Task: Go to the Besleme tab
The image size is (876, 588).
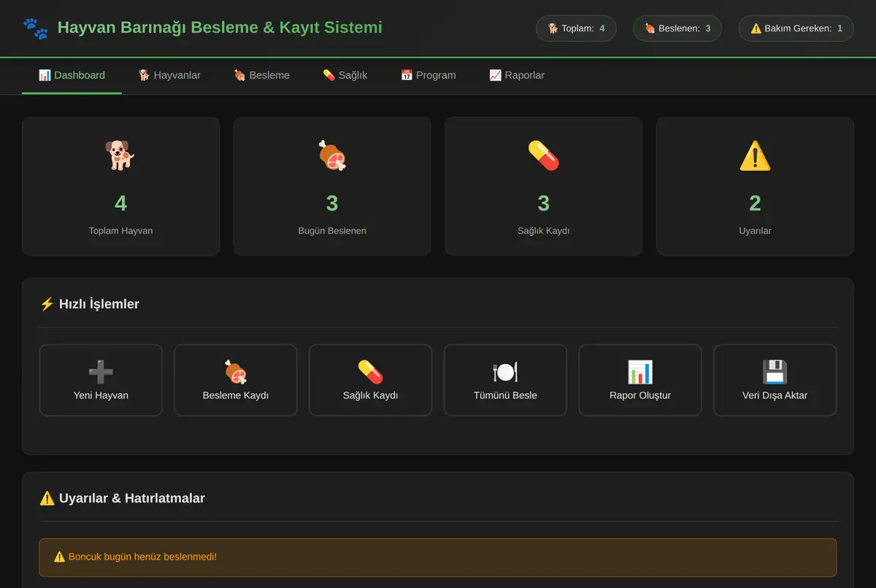Action: click(261, 75)
